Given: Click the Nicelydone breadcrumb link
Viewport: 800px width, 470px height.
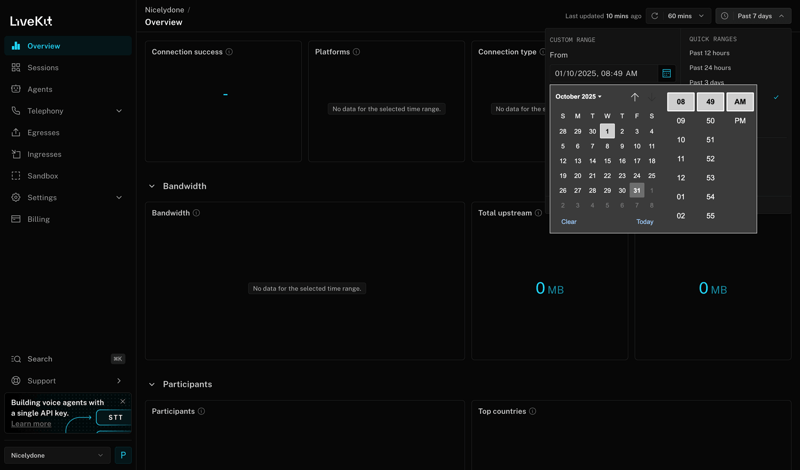Looking at the screenshot, I should (x=164, y=10).
